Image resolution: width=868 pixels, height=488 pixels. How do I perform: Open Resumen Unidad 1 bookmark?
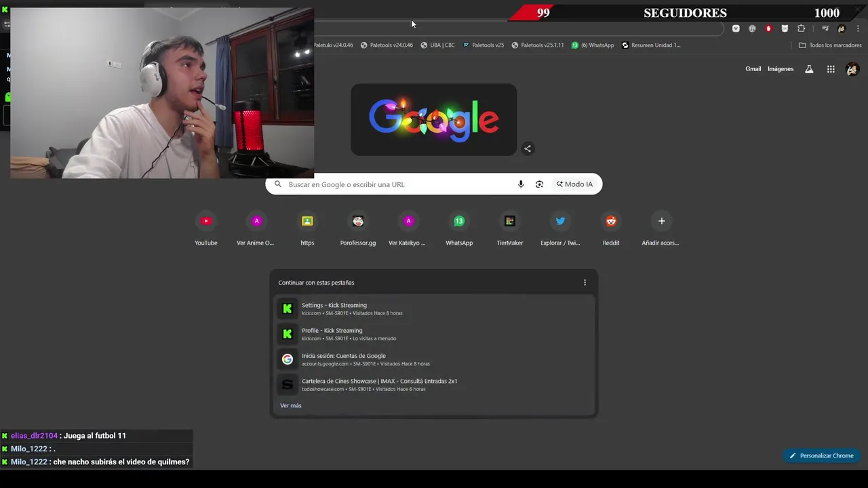click(x=651, y=45)
